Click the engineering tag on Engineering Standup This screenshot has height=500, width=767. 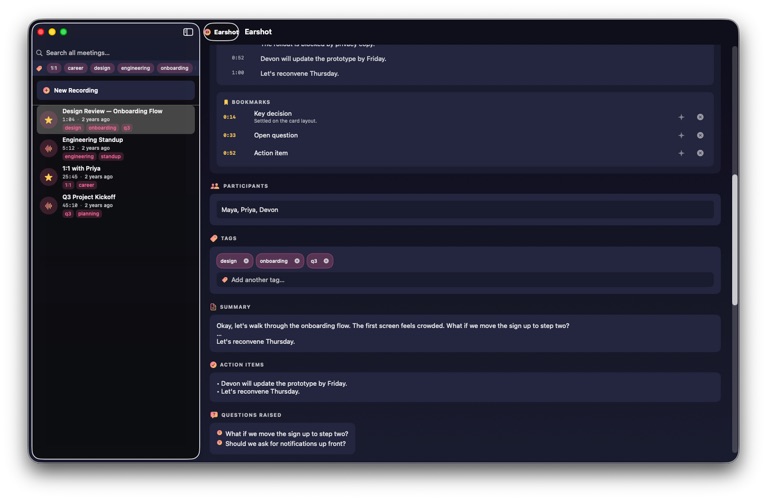[x=79, y=157]
